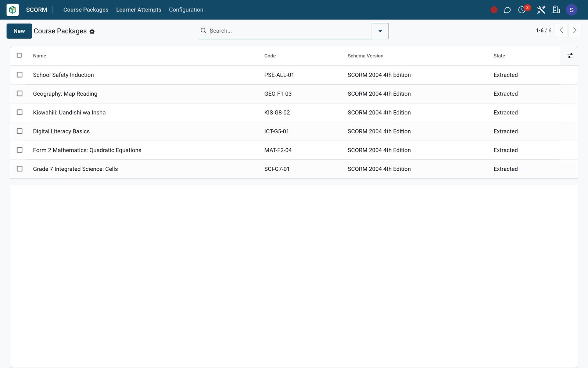Viewport: 588px width, 368px height.
Task: Go to previous page of records
Action: [x=561, y=31]
